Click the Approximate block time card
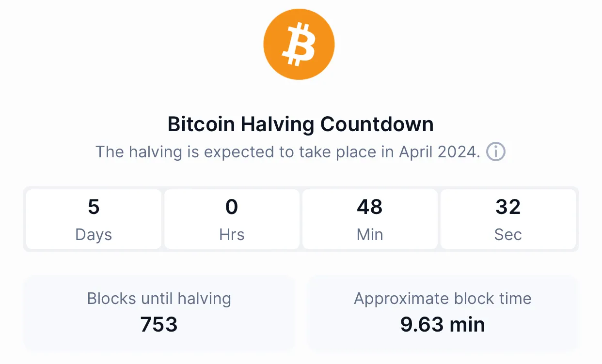The image size is (602, 364). click(443, 312)
